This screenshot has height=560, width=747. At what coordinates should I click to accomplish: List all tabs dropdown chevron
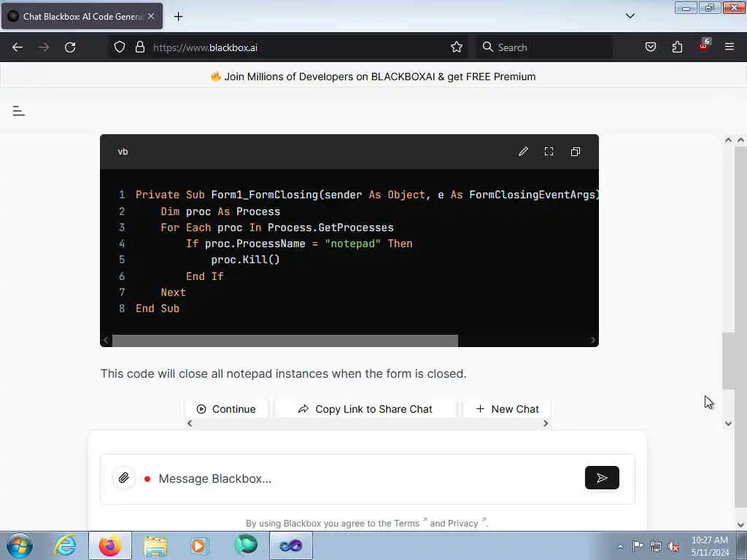(x=630, y=16)
